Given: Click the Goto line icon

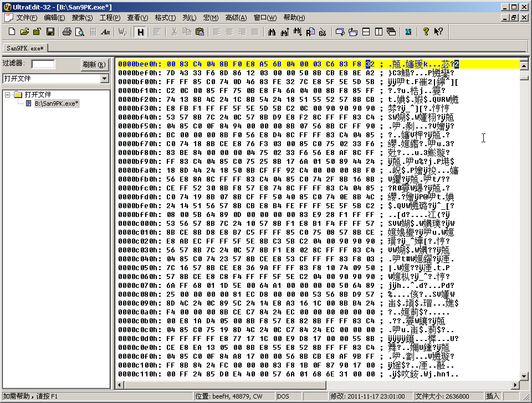Looking at the screenshot, I should (323, 32).
